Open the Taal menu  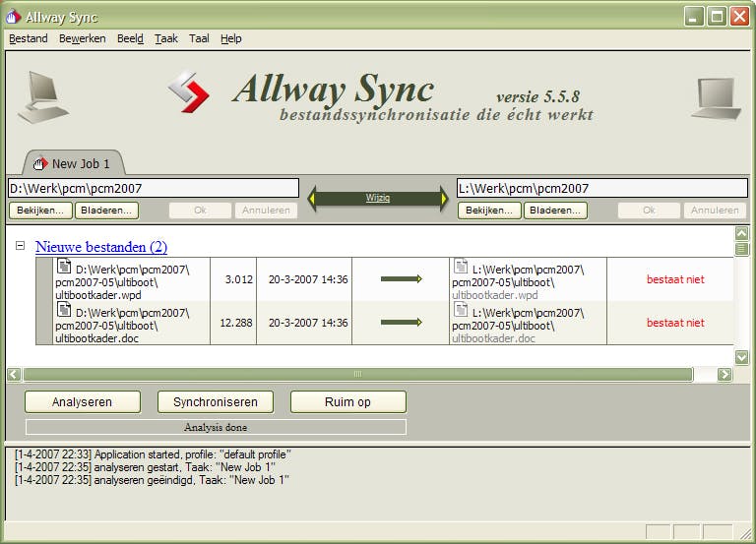pyautogui.click(x=199, y=38)
